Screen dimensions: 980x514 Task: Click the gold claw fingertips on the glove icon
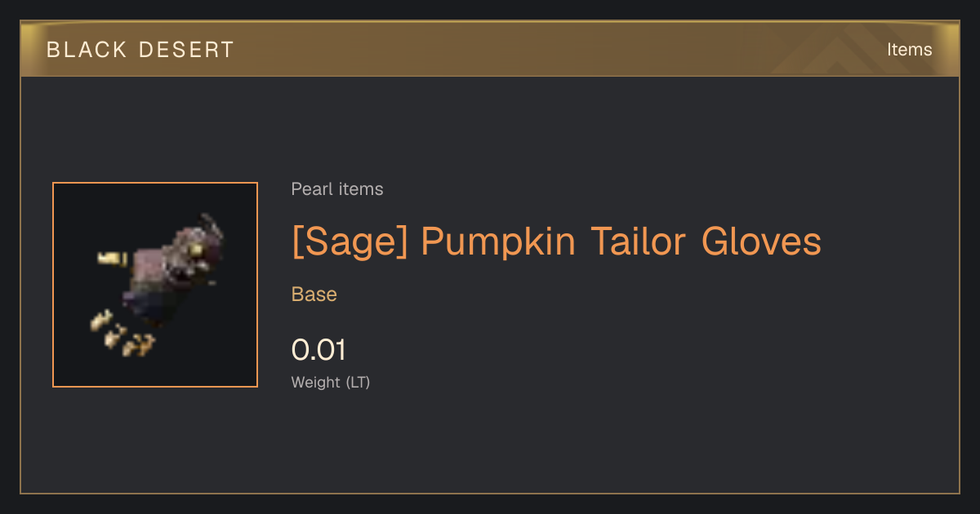pos(122,334)
